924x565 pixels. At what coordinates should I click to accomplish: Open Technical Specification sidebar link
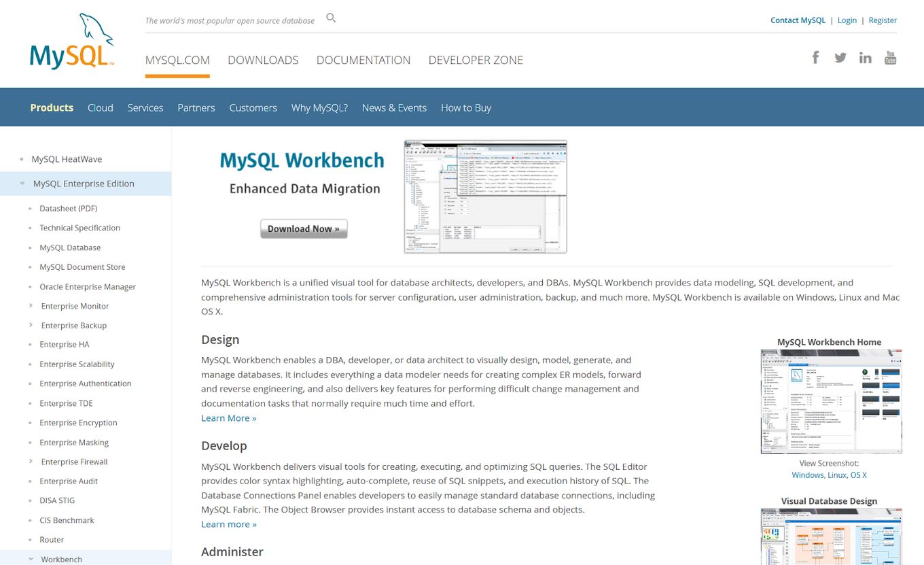click(x=79, y=228)
